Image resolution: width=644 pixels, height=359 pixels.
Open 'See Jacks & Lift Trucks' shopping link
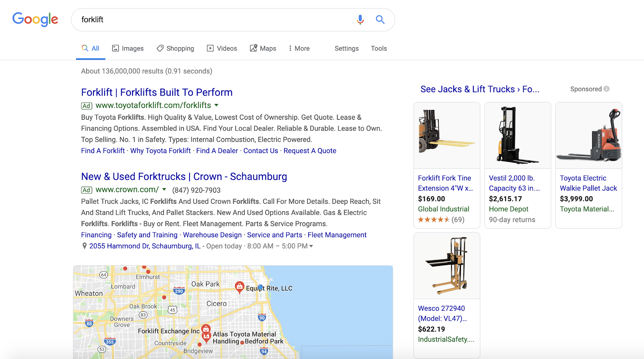pos(480,89)
